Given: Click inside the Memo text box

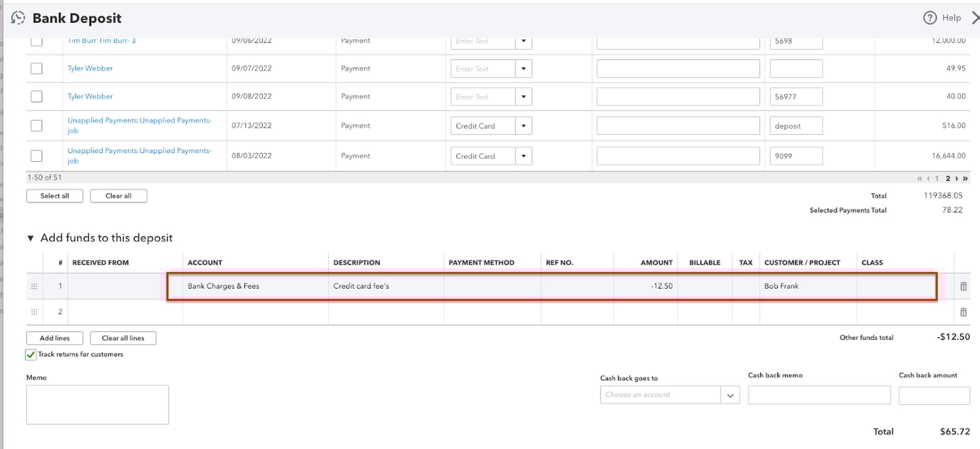Looking at the screenshot, I should point(97,403).
